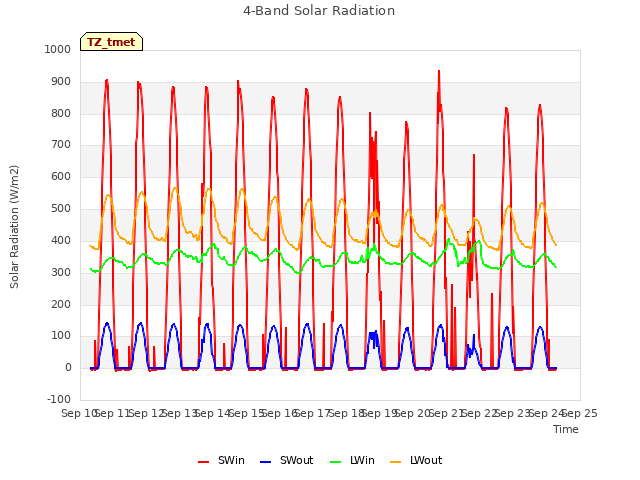This screenshot has height=480, width=640.
Task: Click the tallest SWin peak on Sep 20
Action: point(439,71)
